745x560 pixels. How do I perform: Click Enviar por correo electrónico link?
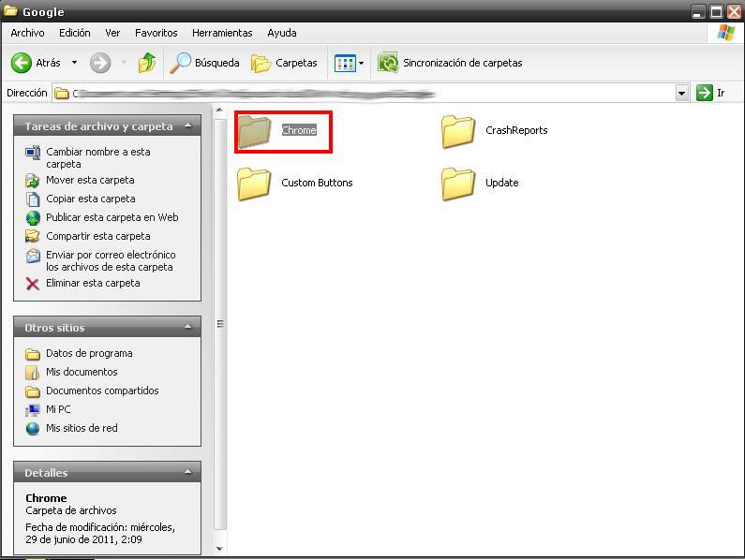click(x=111, y=260)
